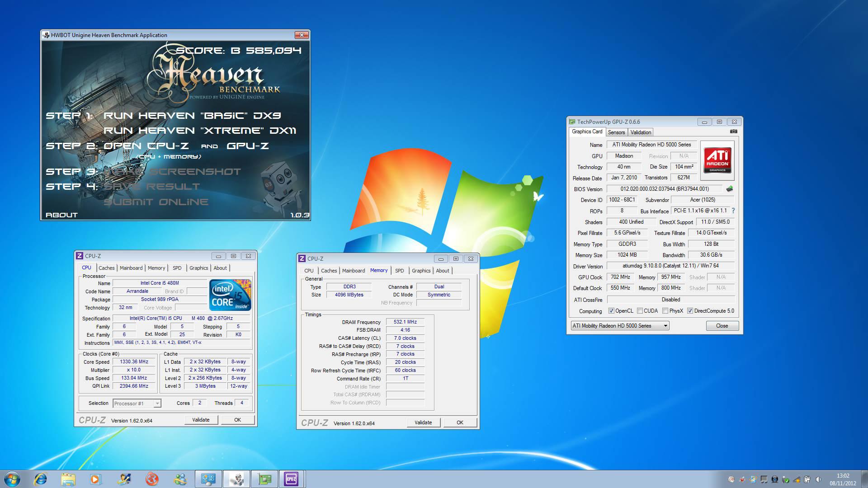Click the GPU Name field in GPU-Z
868x488 pixels.
coord(651,145)
